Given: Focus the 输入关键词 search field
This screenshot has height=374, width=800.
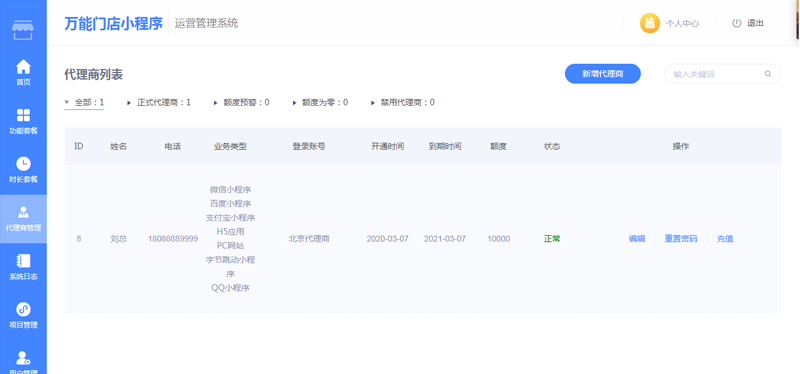Looking at the screenshot, I should pos(722,74).
